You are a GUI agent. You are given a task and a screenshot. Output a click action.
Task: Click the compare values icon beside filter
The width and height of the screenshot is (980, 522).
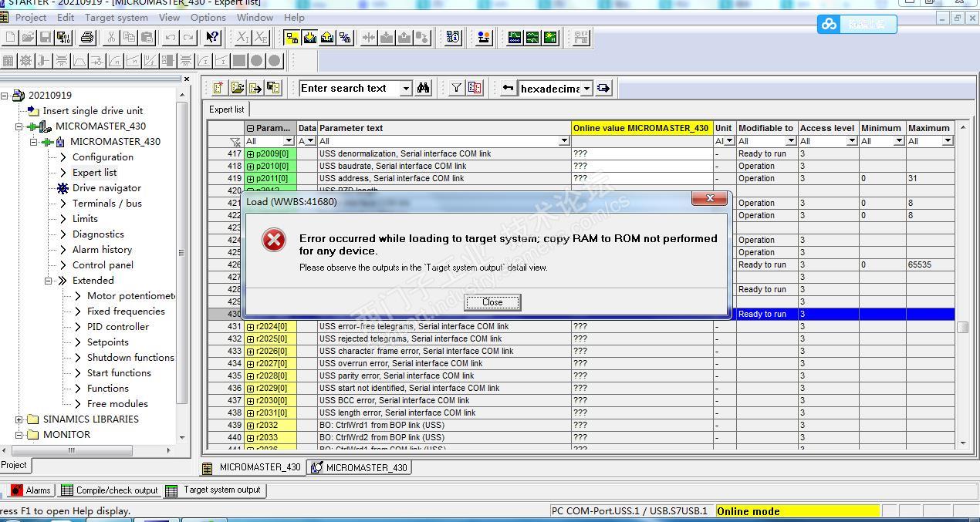click(x=475, y=89)
